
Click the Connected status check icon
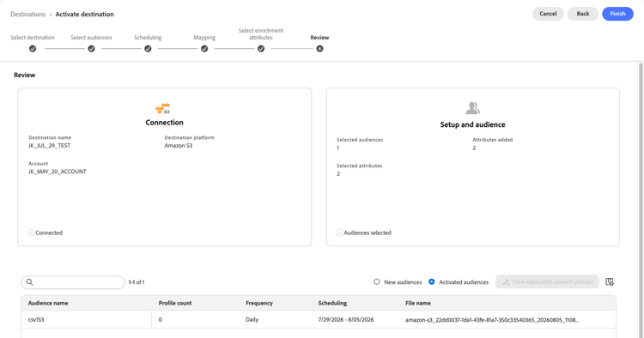coord(31,232)
